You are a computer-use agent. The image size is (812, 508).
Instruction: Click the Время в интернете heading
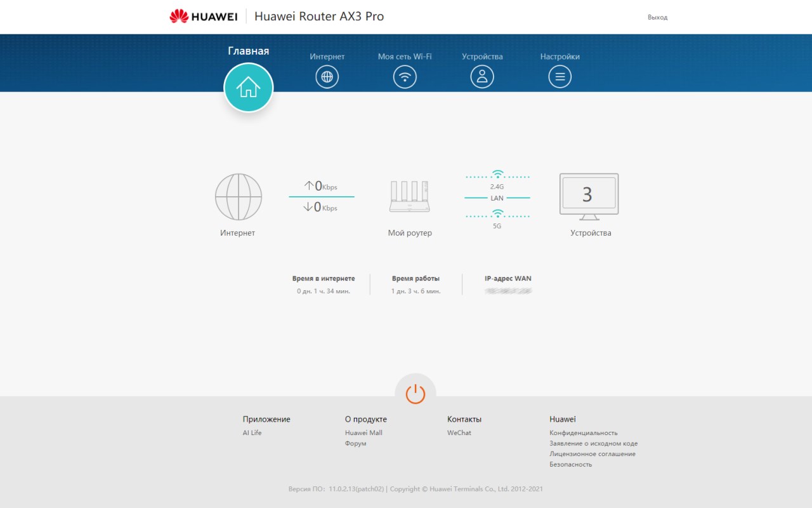[x=324, y=278]
